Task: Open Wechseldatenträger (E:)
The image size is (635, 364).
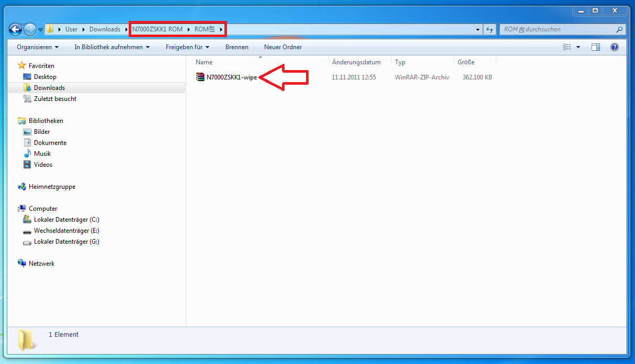Action: pyautogui.click(x=66, y=231)
